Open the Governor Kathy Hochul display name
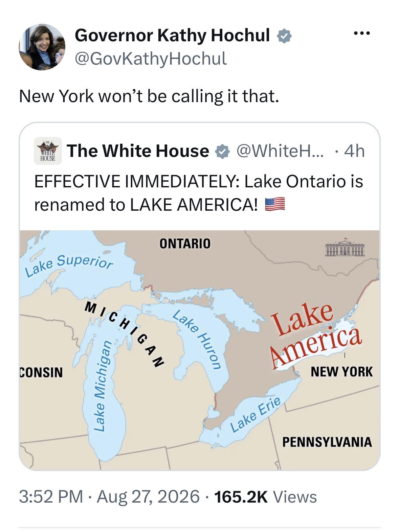 coord(172,35)
